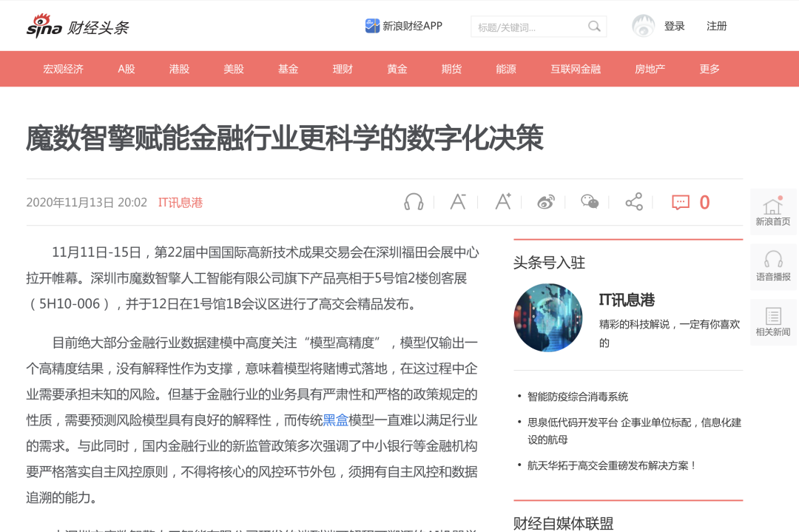
Task: Click the IT讯息港 profile thumbnail
Action: pyautogui.click(x=548, y=318)
